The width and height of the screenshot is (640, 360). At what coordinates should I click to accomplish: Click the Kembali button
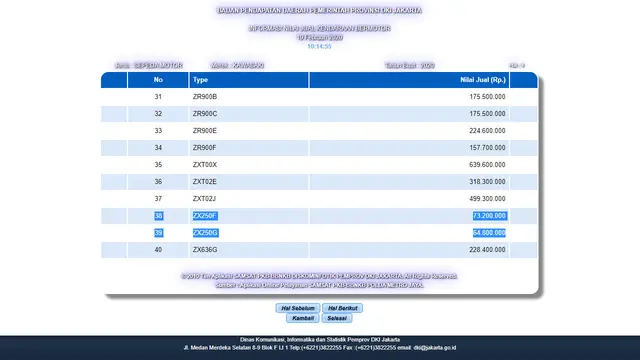tap(302, 318)
